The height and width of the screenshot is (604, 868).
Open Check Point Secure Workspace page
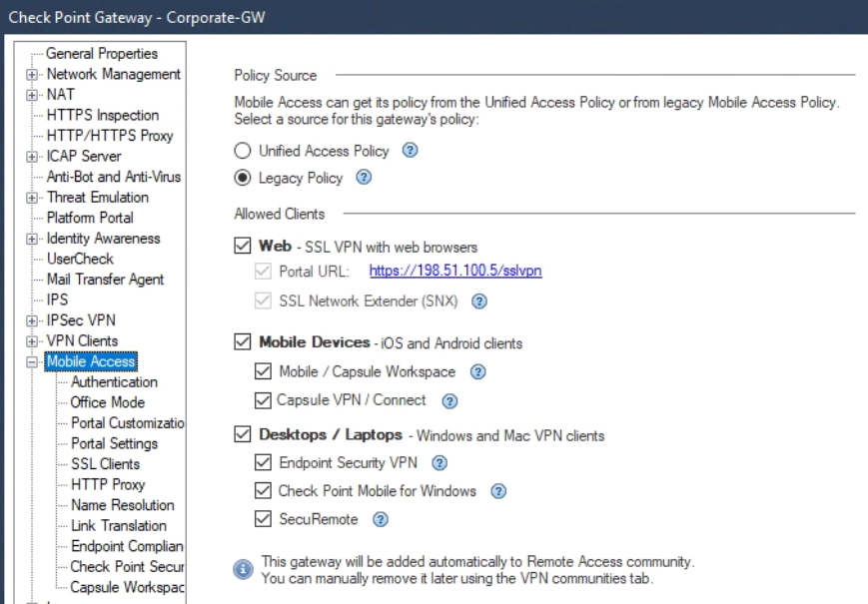coord(127,567)
